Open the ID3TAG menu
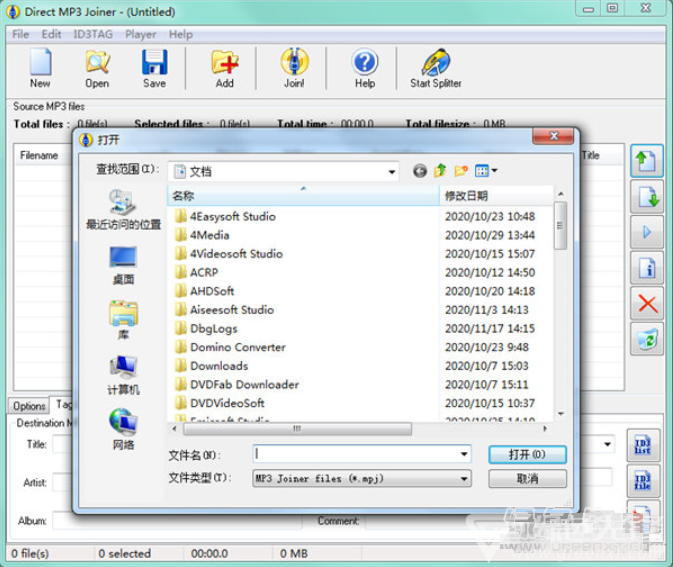 click(93, 34)
